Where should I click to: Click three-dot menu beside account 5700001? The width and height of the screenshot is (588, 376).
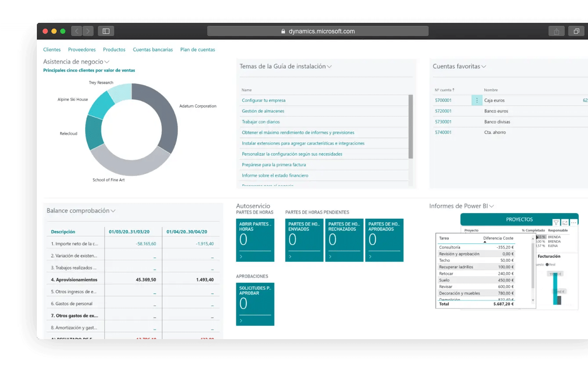[477, 101]
